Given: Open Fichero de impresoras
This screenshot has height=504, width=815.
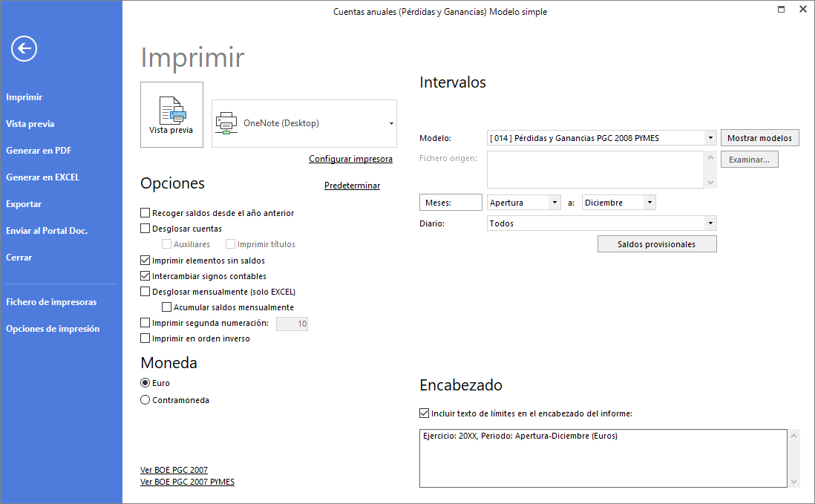Looking at the screenshot, I should pos(51,302).
